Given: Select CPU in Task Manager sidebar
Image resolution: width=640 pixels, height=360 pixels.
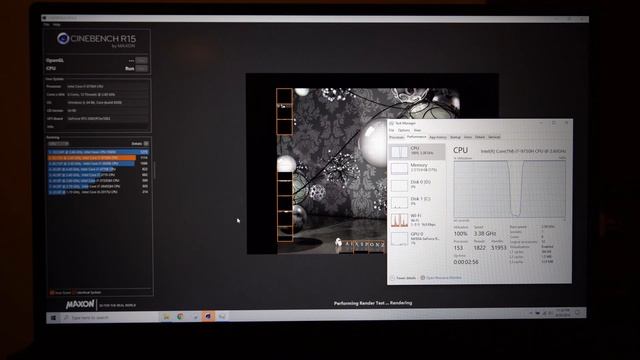Looking at the screenshot, I should [417, 151].
